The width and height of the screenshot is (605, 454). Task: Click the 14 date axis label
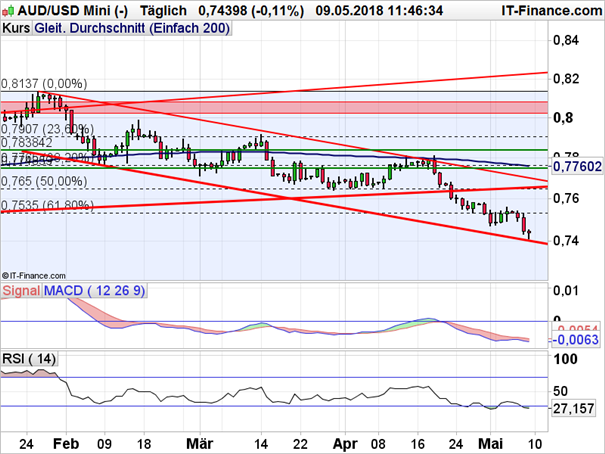[261, 444]
